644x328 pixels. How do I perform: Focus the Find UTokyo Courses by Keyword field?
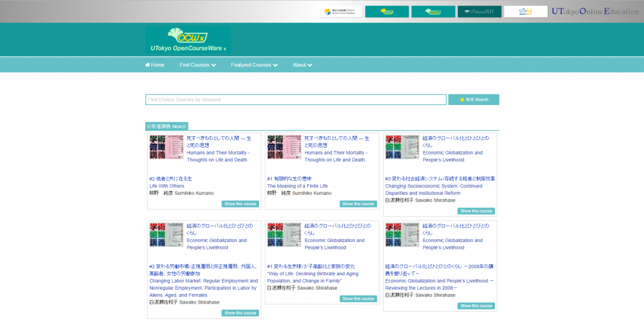coord(296,100)
